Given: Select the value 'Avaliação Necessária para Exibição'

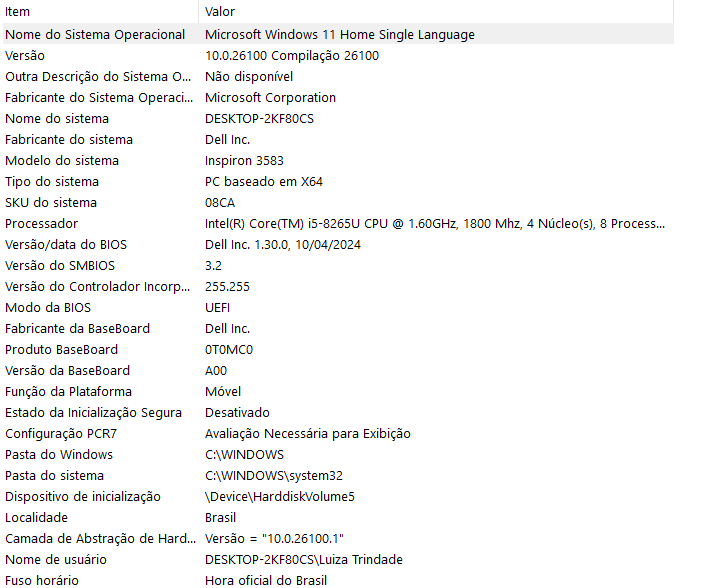Looking at the screenshot, I should coord(308,434).
